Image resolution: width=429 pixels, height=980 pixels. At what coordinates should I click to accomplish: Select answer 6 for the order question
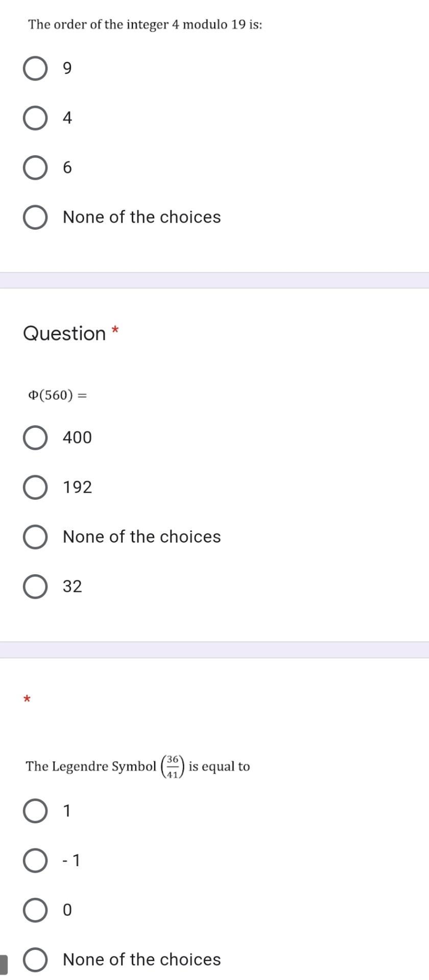pos(34,167)
